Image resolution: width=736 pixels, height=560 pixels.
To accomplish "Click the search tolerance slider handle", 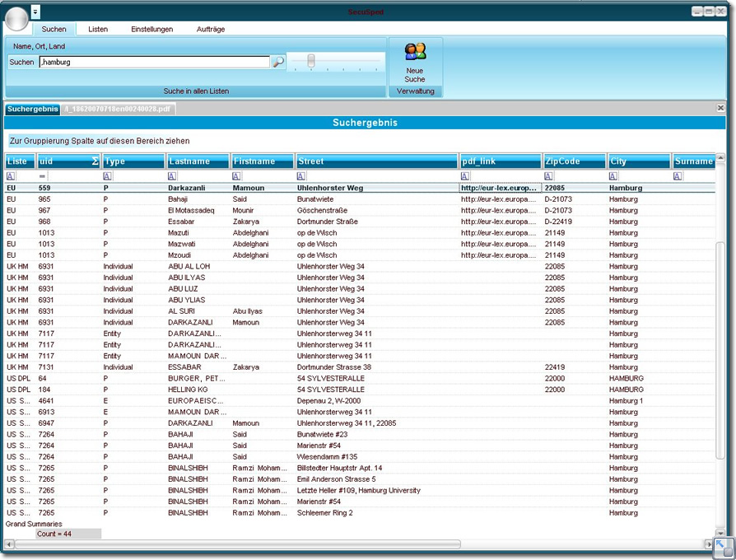I will [x=312, y=61].
